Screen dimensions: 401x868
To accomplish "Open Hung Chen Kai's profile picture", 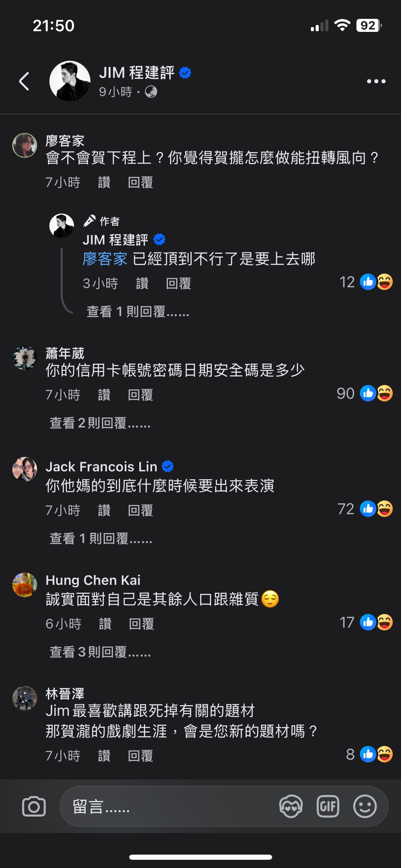I will [x=25, y=585].
